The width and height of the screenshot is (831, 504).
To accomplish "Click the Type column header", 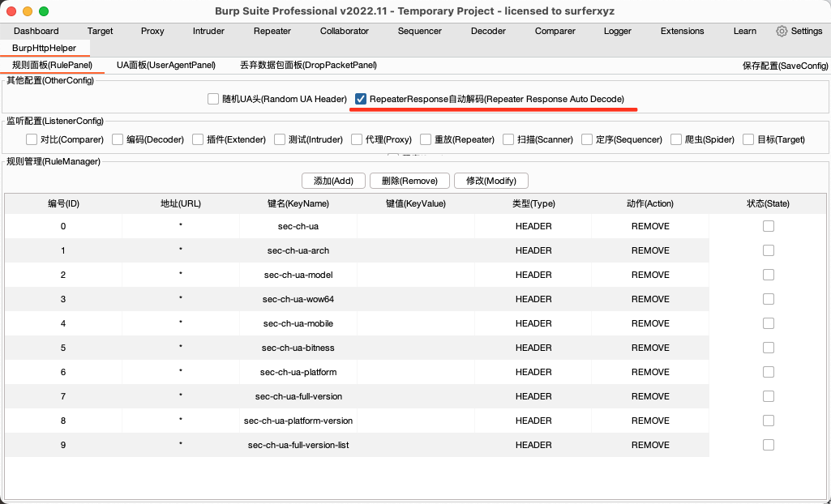I will coord(533,204).
